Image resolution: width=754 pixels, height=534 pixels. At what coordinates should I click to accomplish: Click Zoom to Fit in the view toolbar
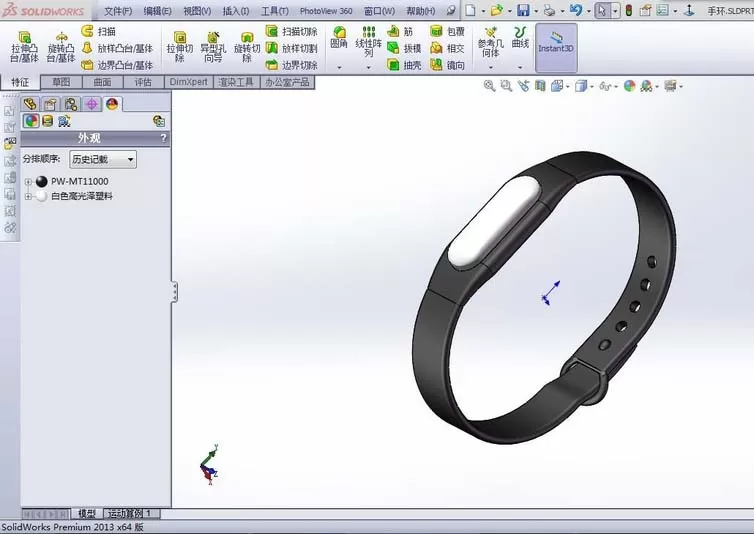coord(490,86)
